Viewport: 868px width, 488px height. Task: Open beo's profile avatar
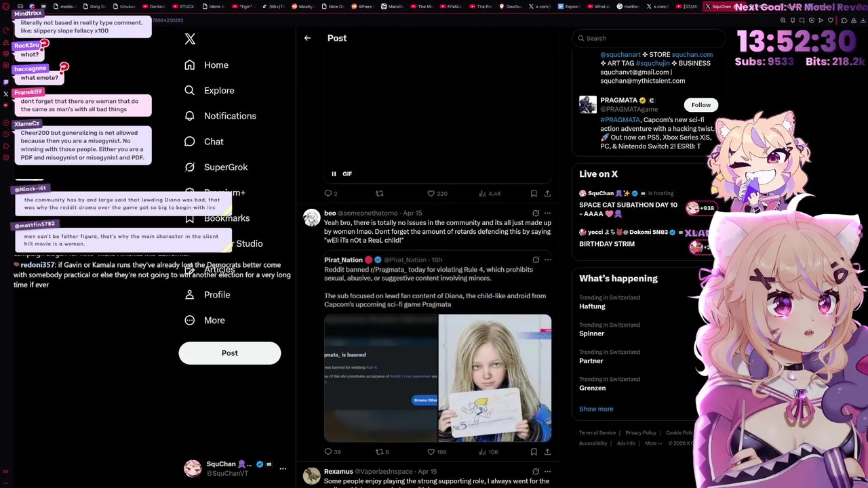tap(312, 218)
